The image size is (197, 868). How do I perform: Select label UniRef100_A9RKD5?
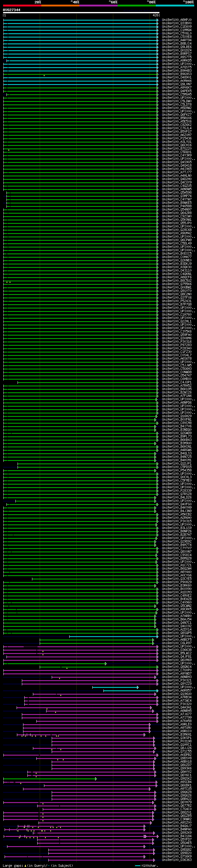(177, 60)
